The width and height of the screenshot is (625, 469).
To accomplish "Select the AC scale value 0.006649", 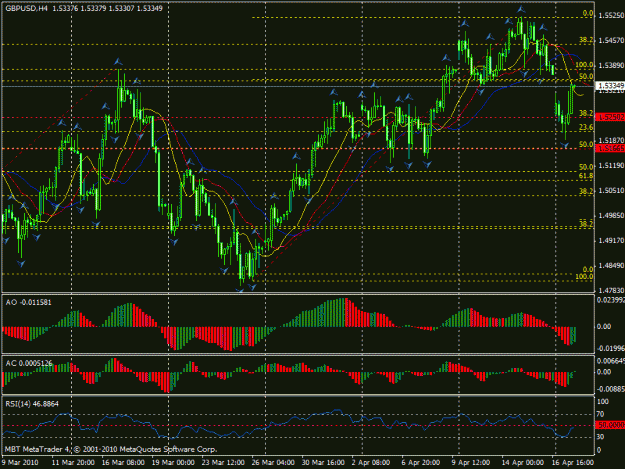I will (x=610, y=361).
